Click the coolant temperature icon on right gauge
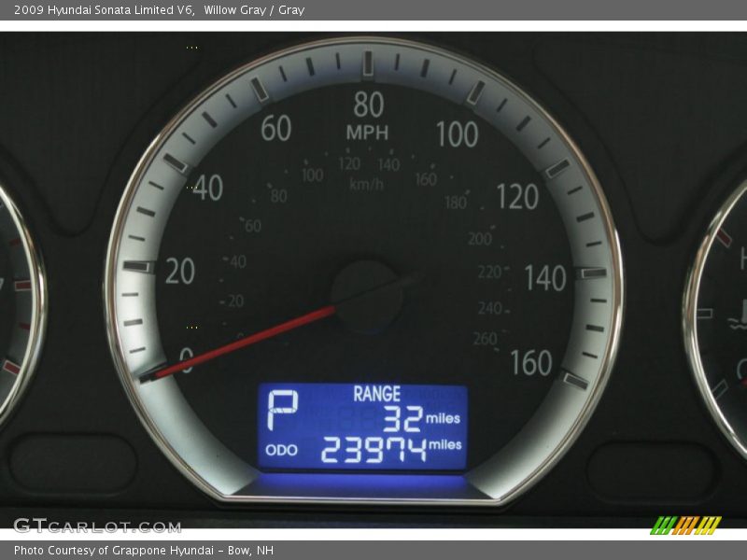Viewport: 747px width, 560px height. click(x=740, y=315)
